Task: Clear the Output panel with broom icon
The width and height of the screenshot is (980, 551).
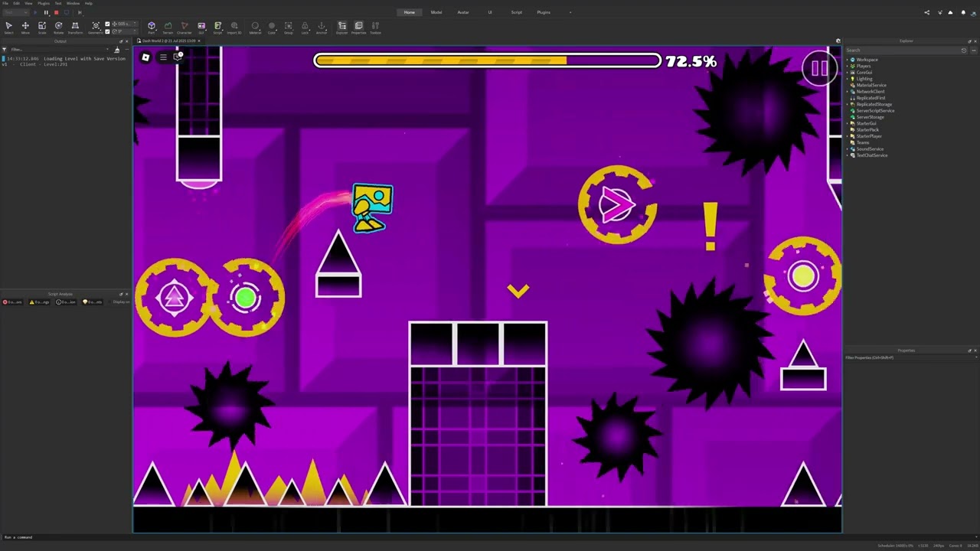Action: pyautogui.click(x=116, y=50)
